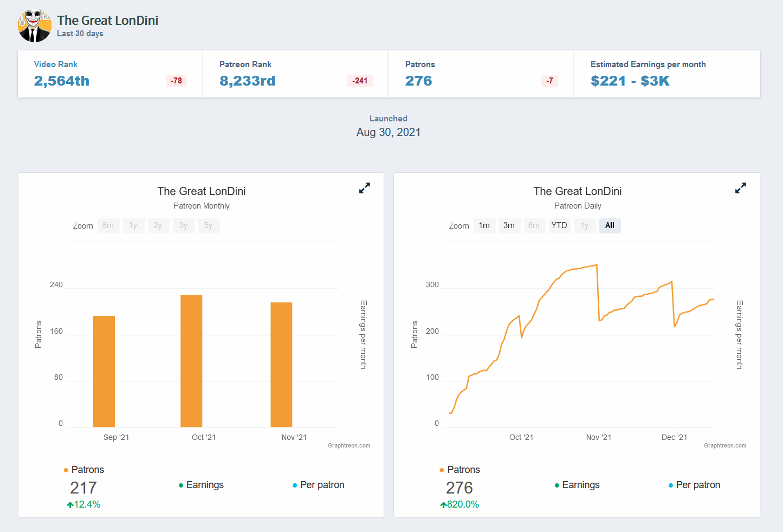The height and width of the screenshot is (532, 783).
Task: Click the -7 Patrons change badge
Action: [549, 81]
